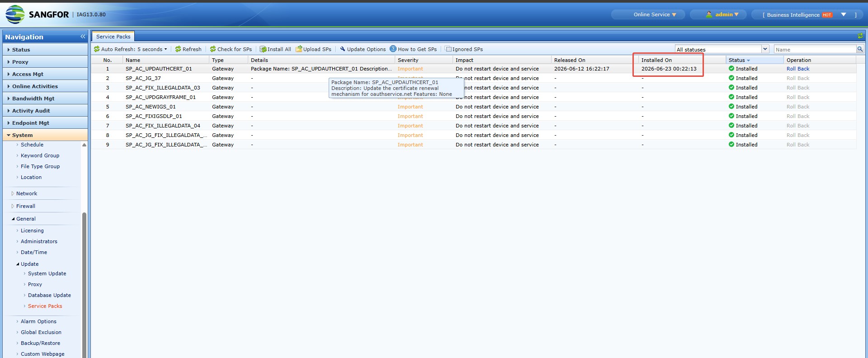Image resolution: width=868 pixels, height=358 pixels.
Task: Open Global Exclusion page
Action: tap(41, 332)
